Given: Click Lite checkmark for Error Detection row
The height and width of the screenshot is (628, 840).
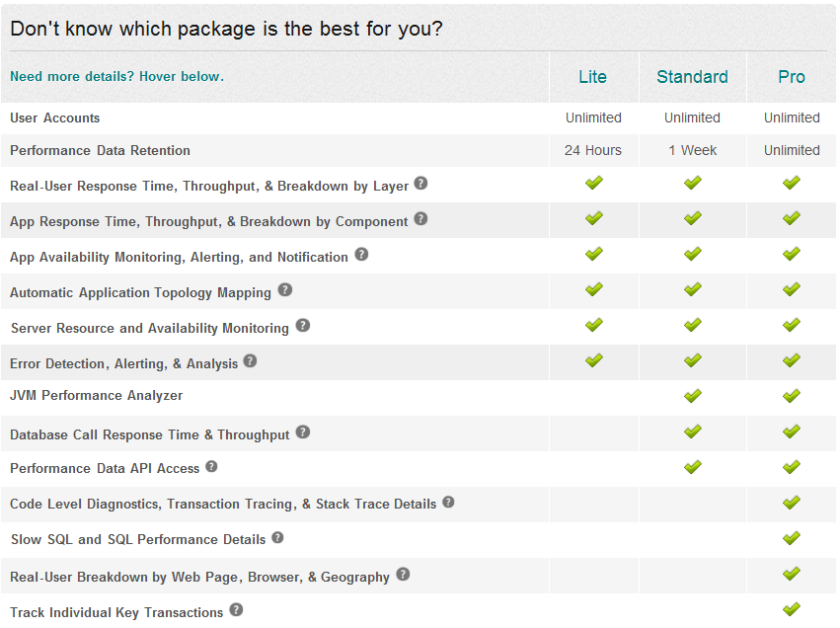Looking at the screenshot, I should 593,360.
